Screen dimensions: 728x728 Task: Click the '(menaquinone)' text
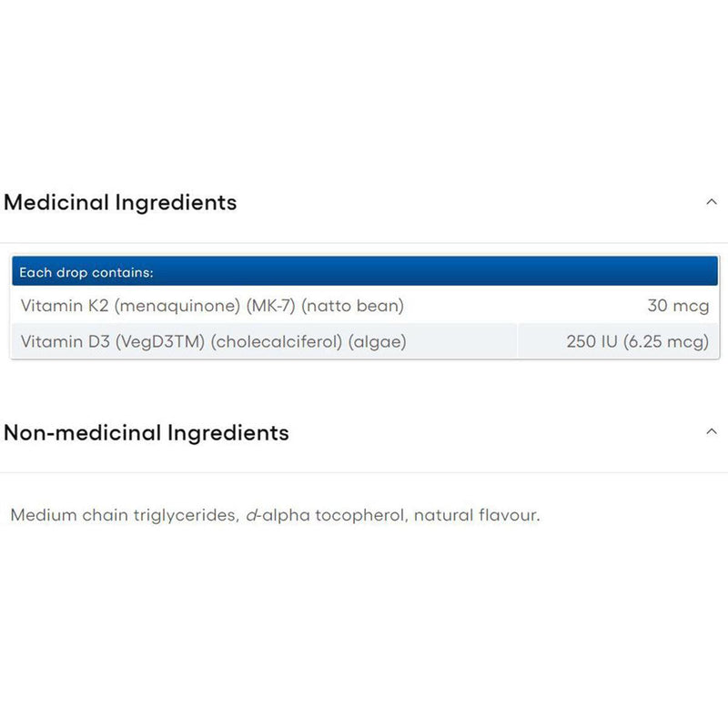[184, 306]
